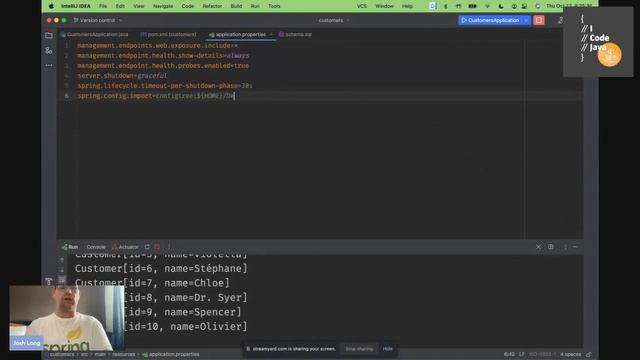This screenshot has width=640, height=360.
Task: Open the customers project dropdown
Action: click(334, 20)
